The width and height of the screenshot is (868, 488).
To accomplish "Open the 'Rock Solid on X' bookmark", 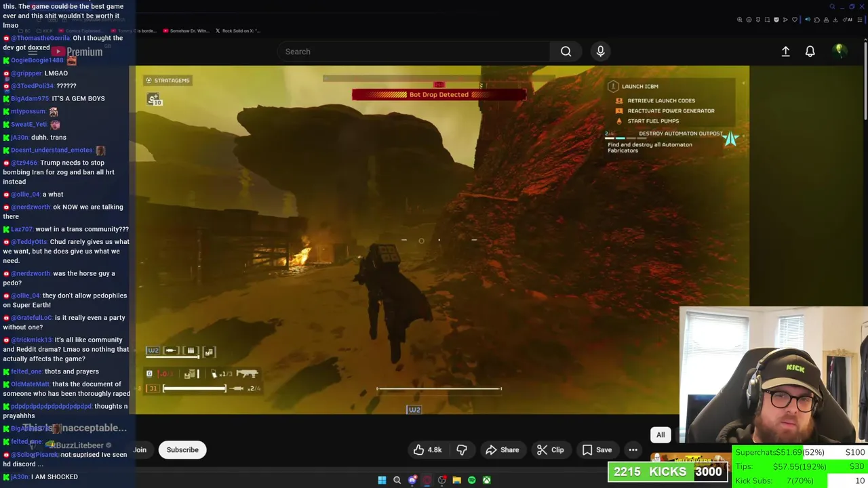I will coord(238,30).
